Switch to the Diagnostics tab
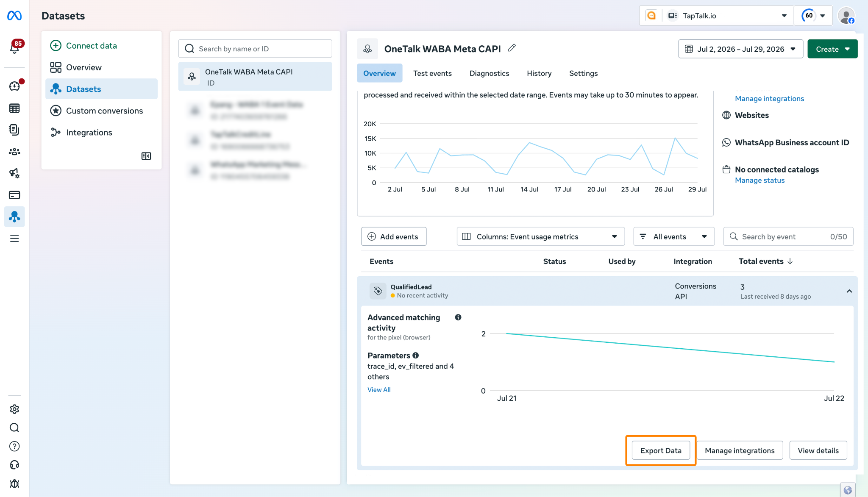Viewport: 868px width, 497px height. [x=489, y=73]
